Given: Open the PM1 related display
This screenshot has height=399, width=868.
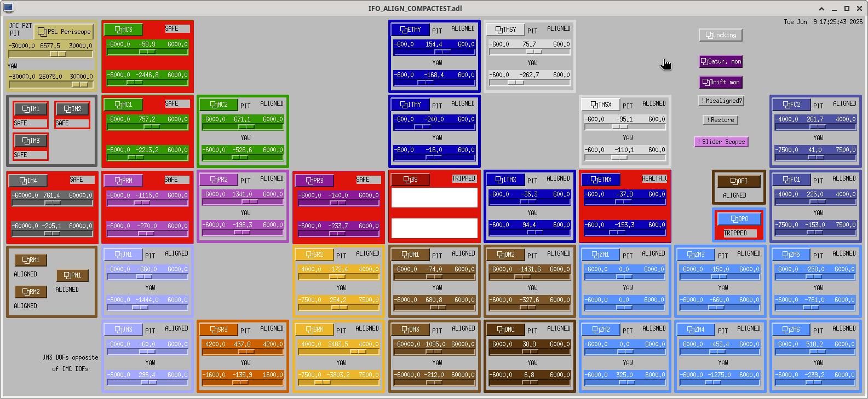Looking at the screenshot, I should (x=72, y=275).
